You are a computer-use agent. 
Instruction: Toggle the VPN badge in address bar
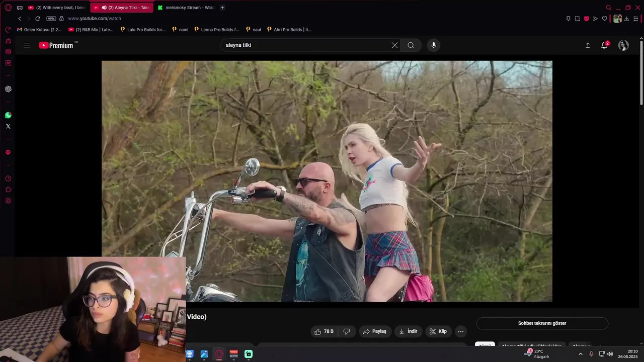[x=51, y=19]
